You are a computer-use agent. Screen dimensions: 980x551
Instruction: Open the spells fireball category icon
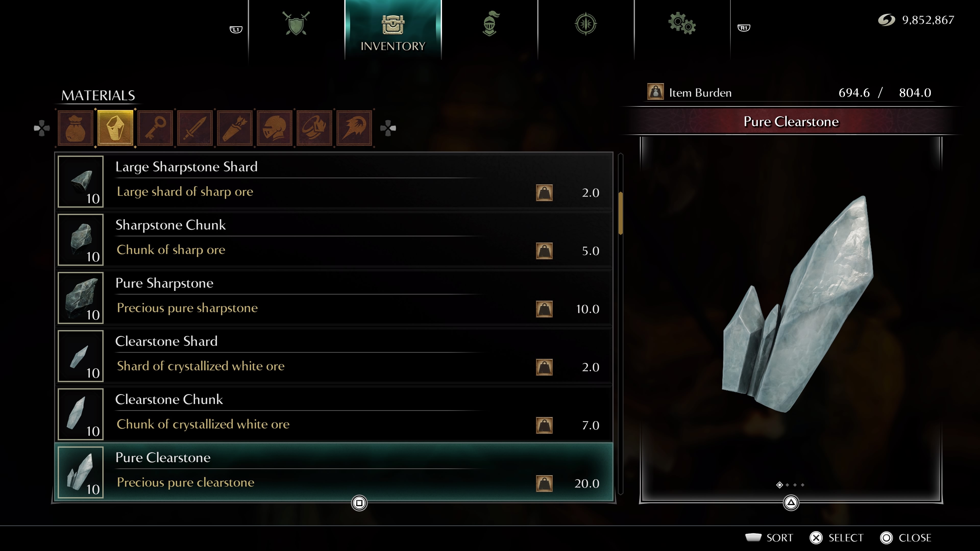click(354, 128)
